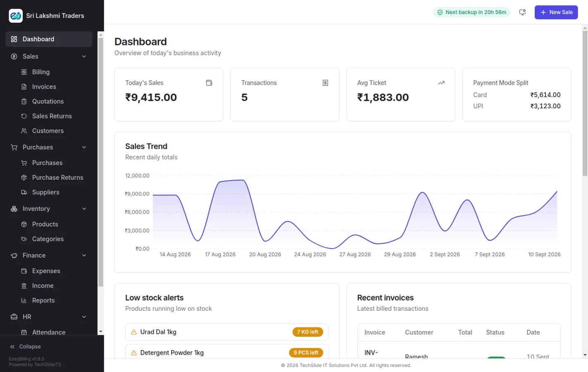Click the 7 KG left badge

click(x=308, y=332)
